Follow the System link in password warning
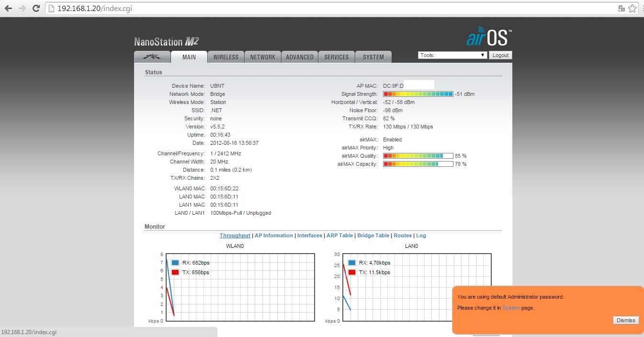The height and width of the screenshot is (337, 644). pyautogui.click(x=511, y=308)
